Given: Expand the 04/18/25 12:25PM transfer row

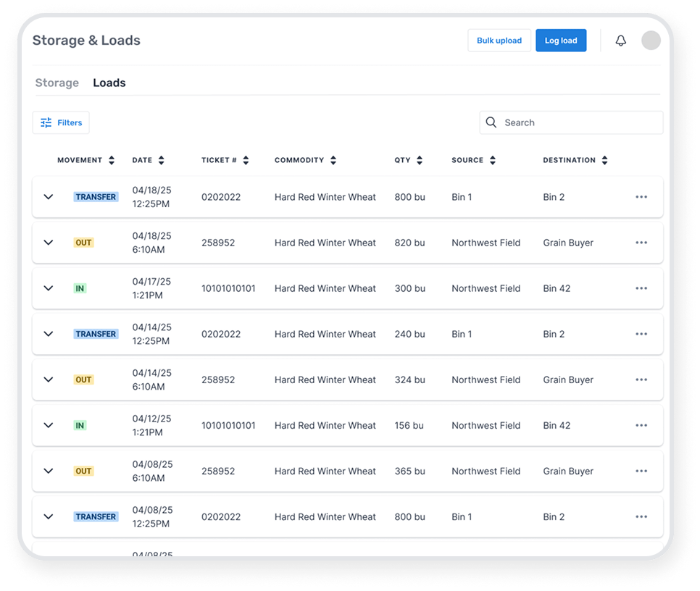Looking at the screenshot, I should (49, 197).
